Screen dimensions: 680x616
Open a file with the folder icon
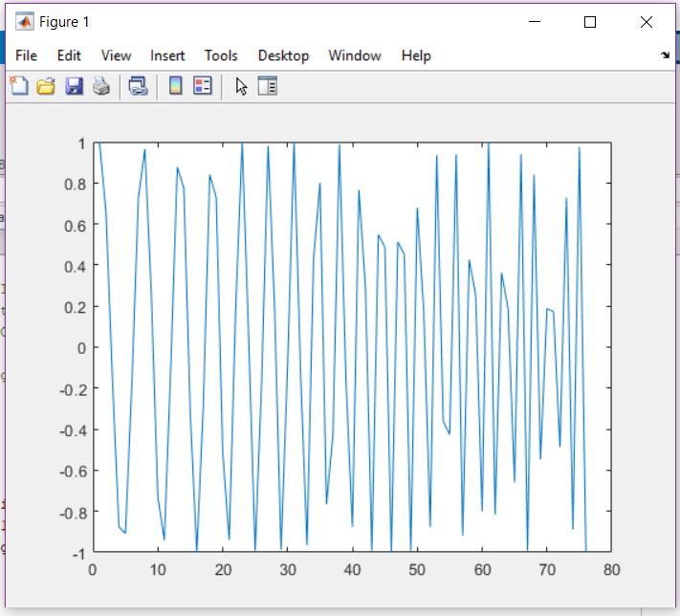[46, 86]
